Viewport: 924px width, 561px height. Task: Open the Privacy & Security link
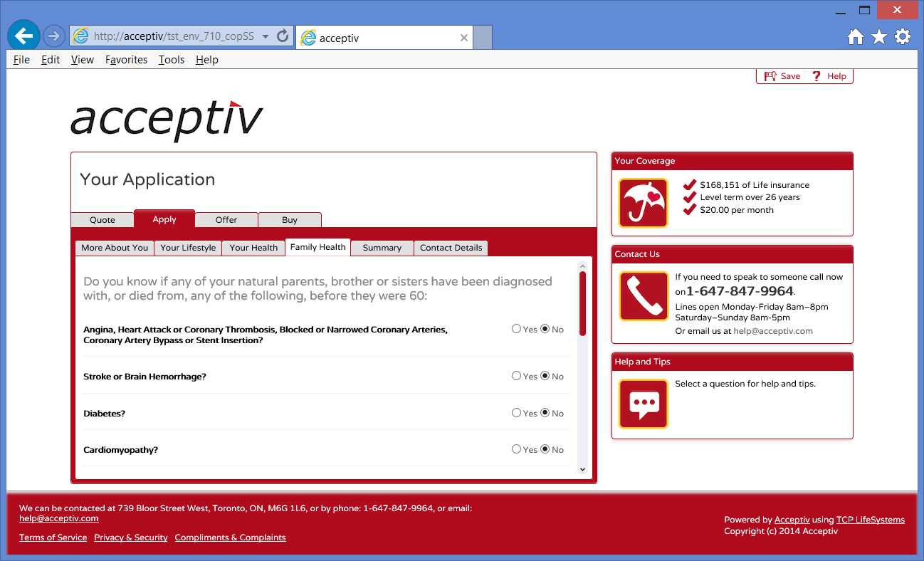point(131,538)
